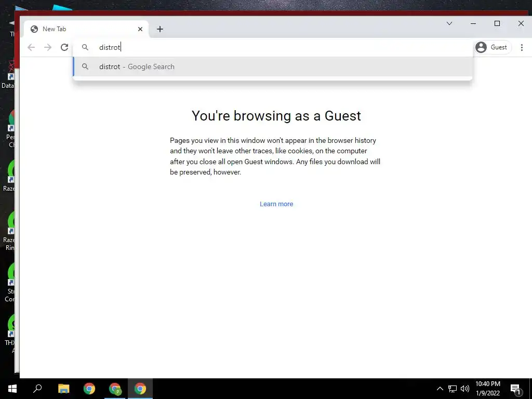Open File Explorer from taskbar

(x=63, y=389)
